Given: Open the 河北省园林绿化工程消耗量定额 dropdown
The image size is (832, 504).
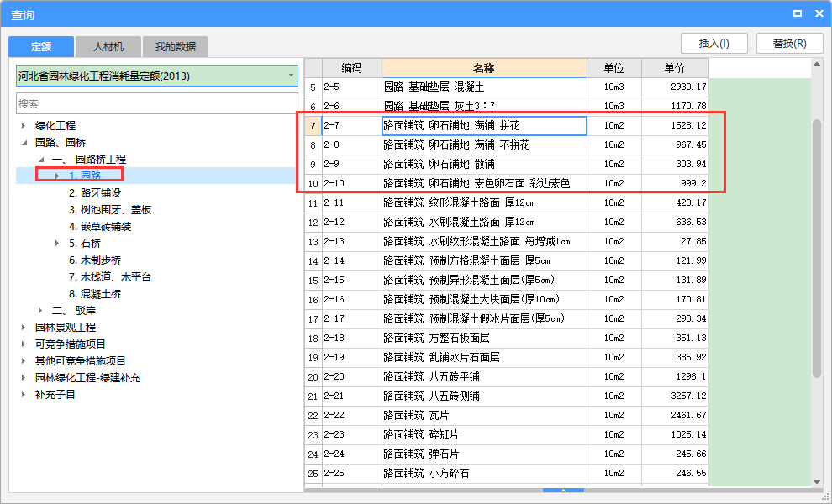Looking at the screenshot, I should tap(157, 76).
